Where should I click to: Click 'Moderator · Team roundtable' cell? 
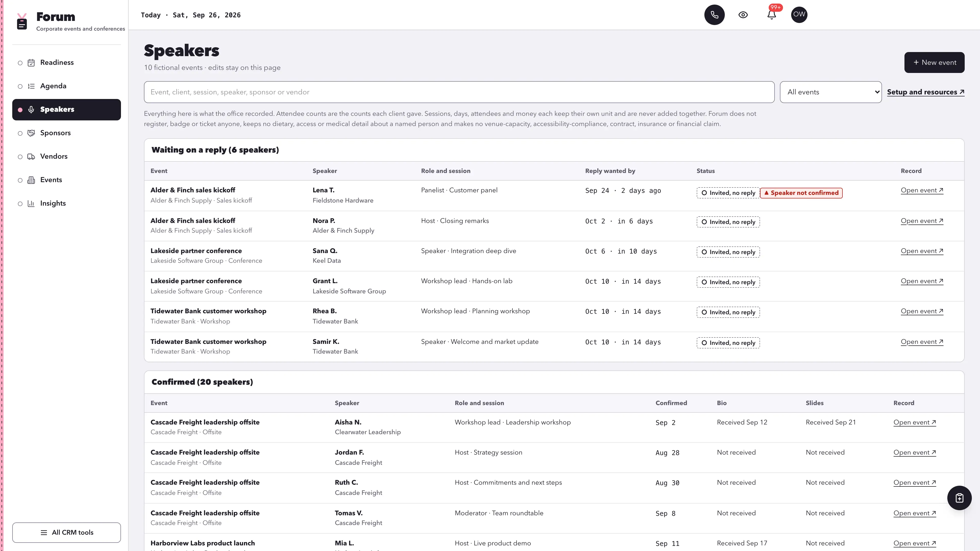499,513
